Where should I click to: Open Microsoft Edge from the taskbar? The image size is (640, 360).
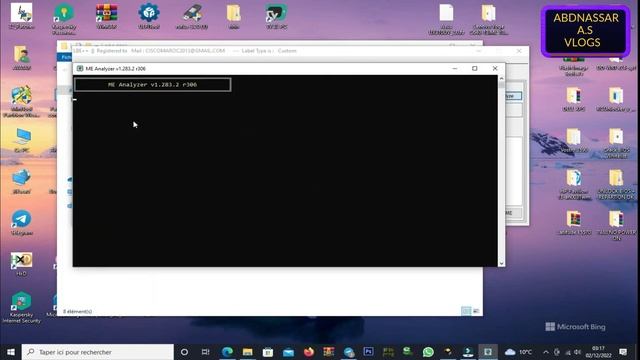click(x=227, y=352)
